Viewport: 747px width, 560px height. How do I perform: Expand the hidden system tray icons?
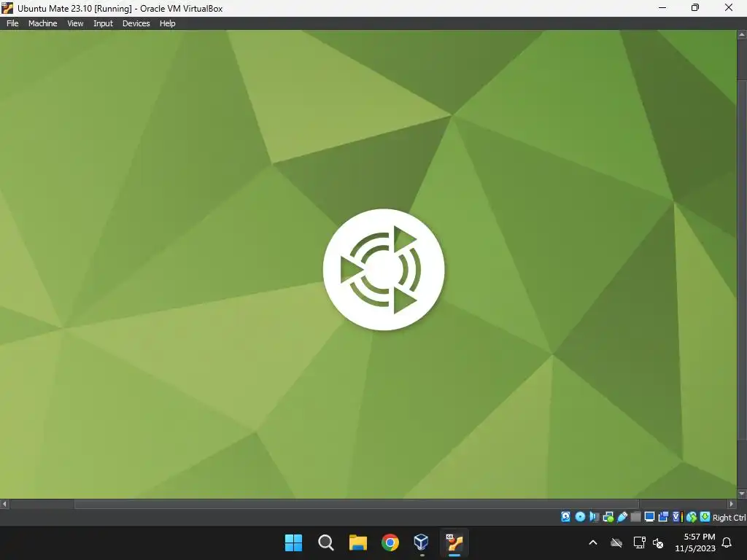click(x=592, y=542)
